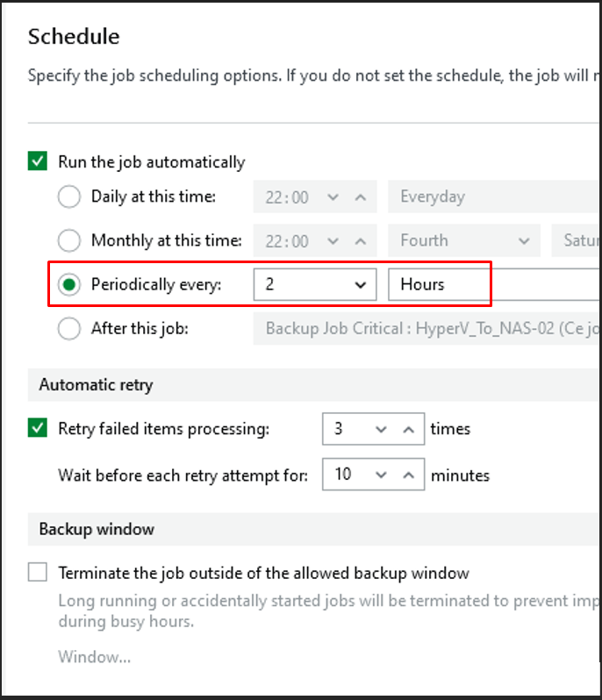Image resolution: width=602 pixels, height=700 pixels.
Task: Select Daily at this time option
Action: tap(68, 196)
